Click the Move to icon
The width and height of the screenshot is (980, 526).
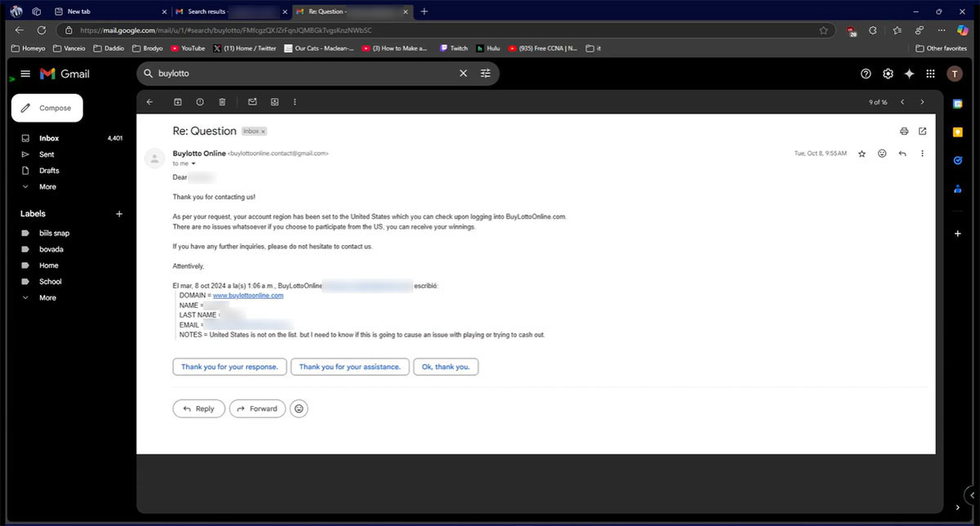click(x=274, y=102)
